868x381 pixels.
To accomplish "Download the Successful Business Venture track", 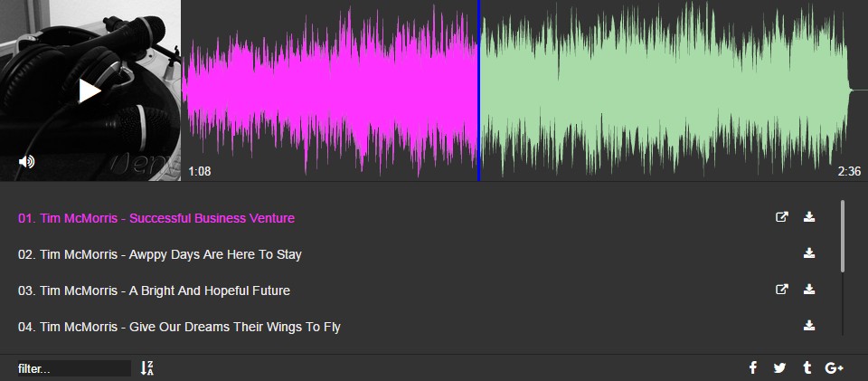I will coord(809,217).
